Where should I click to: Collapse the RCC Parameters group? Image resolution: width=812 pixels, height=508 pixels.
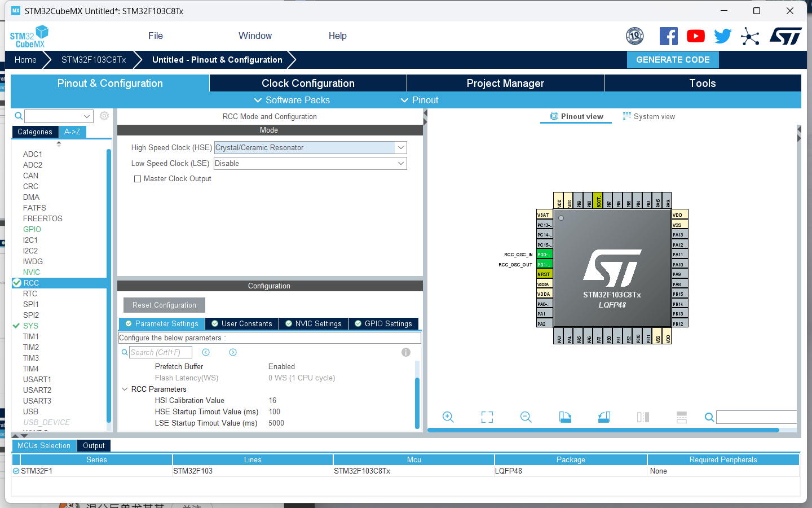click(125, 389)
